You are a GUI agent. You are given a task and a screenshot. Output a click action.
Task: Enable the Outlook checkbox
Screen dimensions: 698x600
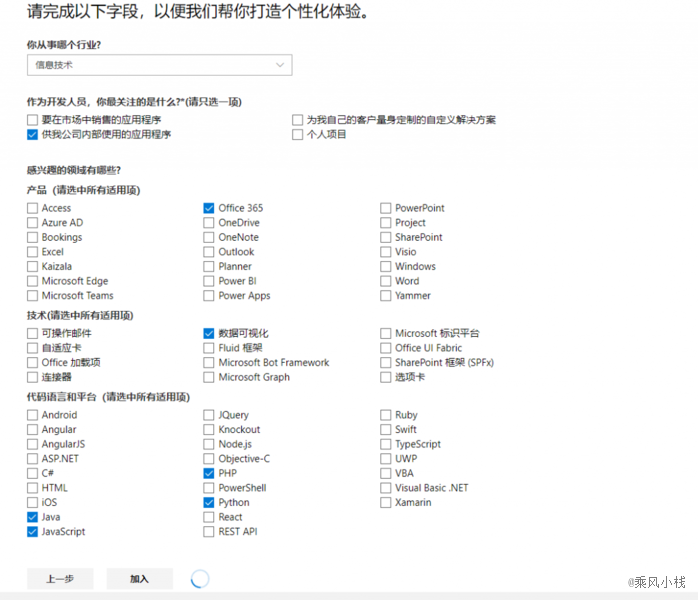pyautogui.click(x=208, y=252)
